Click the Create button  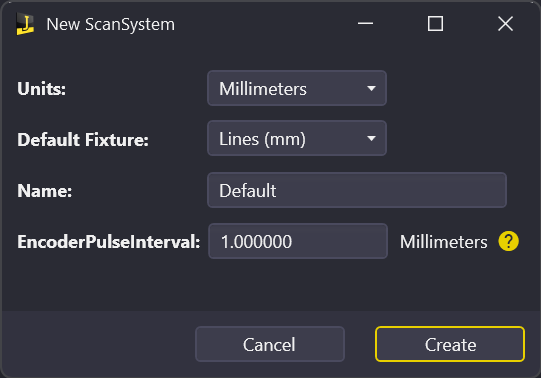(x=450, y=344)
